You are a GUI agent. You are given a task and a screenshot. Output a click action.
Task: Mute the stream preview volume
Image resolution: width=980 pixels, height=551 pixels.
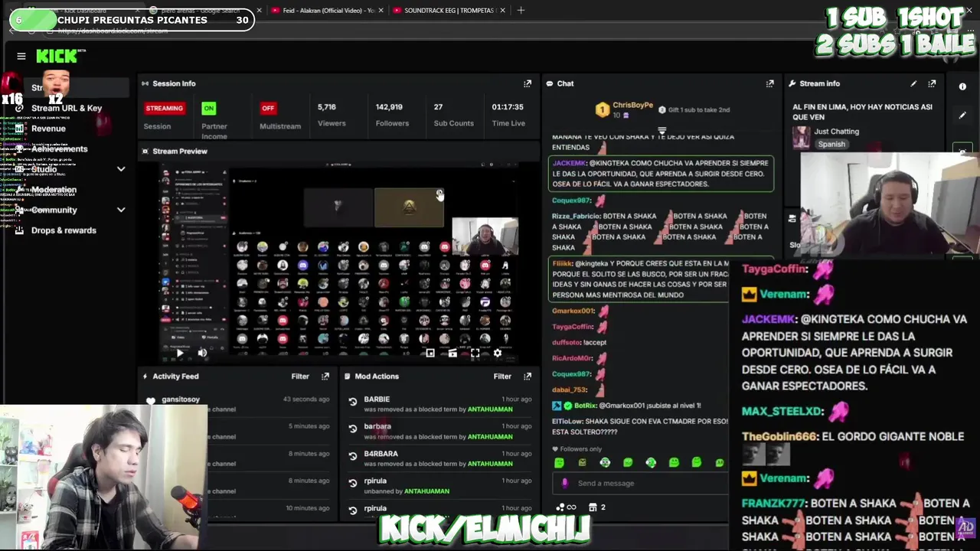coord(202,353)
